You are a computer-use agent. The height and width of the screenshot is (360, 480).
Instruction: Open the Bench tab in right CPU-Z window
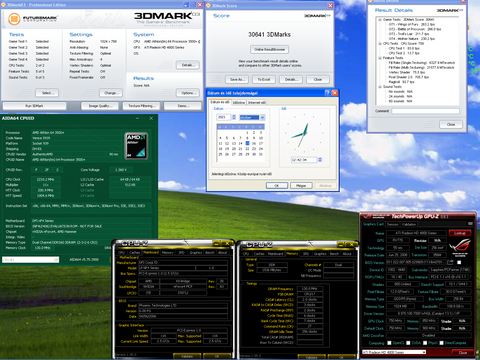[x=335, y=254]
